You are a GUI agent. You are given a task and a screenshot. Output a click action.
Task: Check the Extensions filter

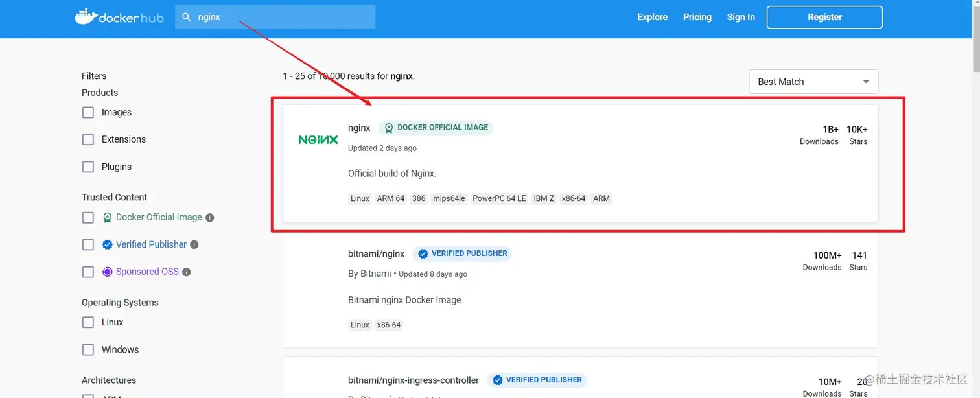[88, 140]
